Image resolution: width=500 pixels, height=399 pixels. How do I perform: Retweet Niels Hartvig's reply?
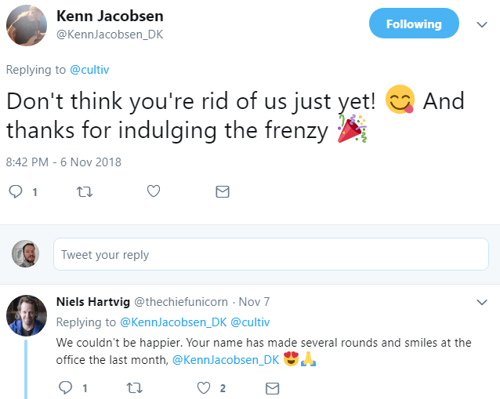tap(135, 388)
